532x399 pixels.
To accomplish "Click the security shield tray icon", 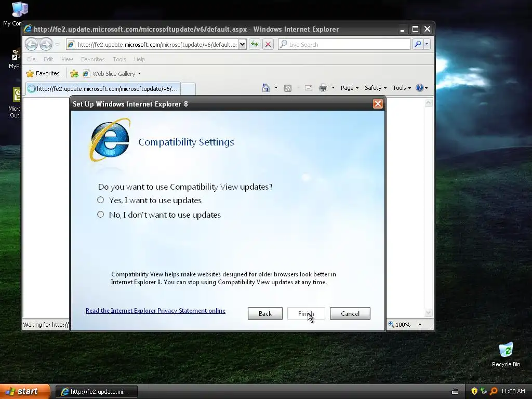I will (x=474, y=391).
